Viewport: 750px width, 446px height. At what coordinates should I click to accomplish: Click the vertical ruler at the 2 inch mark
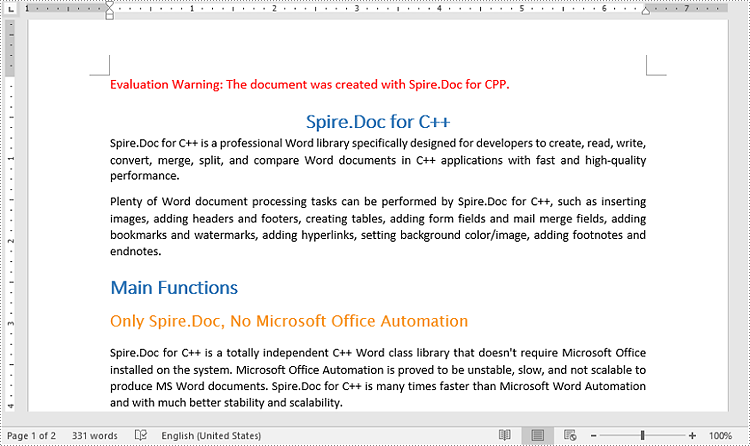point(11,241)
